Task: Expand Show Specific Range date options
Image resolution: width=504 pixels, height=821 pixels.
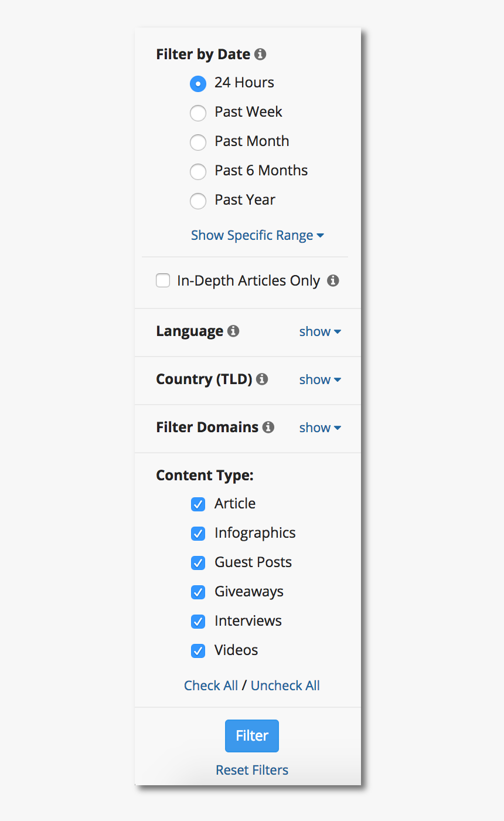Action: click(x=257, y=235)
